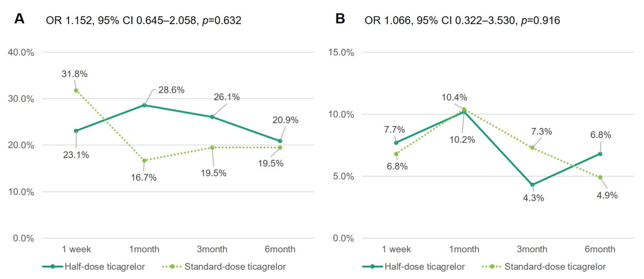The height and width of the screenshot is (279, 644).
Task: Select the 40.0% y-axis label
Action: [x=21, y=52]
